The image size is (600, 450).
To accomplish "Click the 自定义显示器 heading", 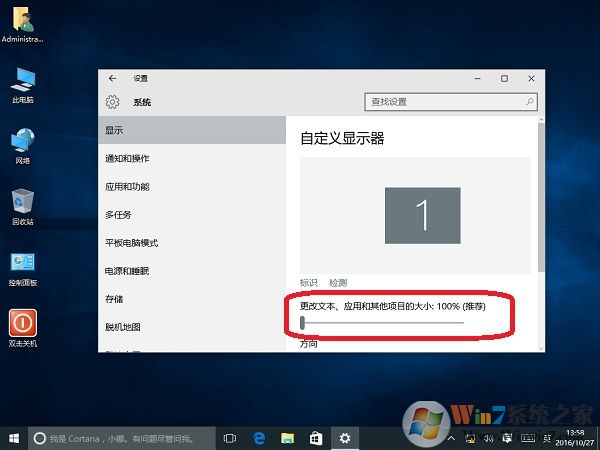I will coord(342,138).
